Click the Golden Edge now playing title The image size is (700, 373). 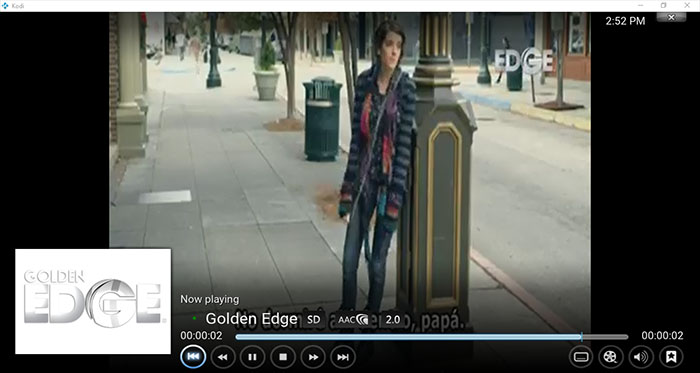click(251, 319)
